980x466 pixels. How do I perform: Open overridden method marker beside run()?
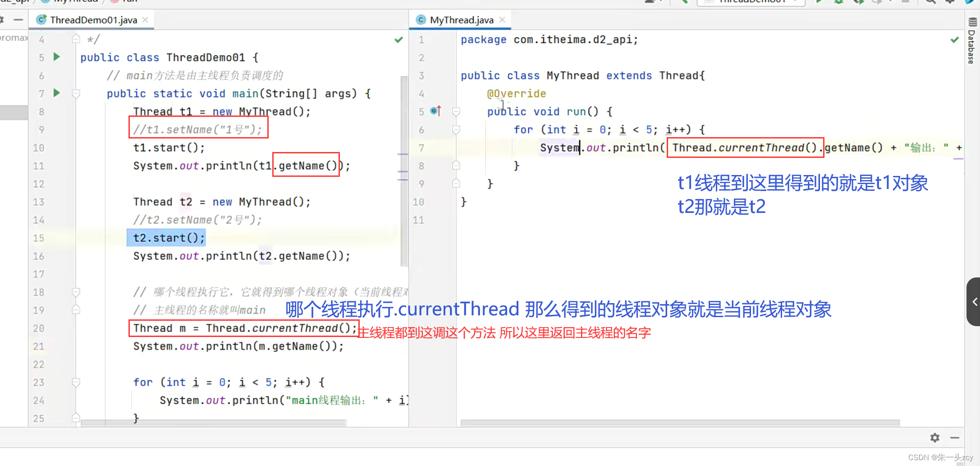[x=435, y=111]
